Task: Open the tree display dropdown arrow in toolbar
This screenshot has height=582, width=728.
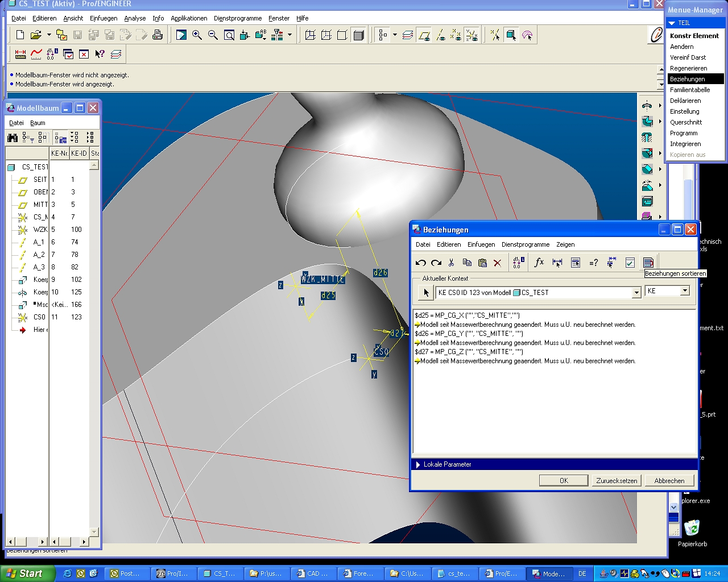Action: point(395,35)
